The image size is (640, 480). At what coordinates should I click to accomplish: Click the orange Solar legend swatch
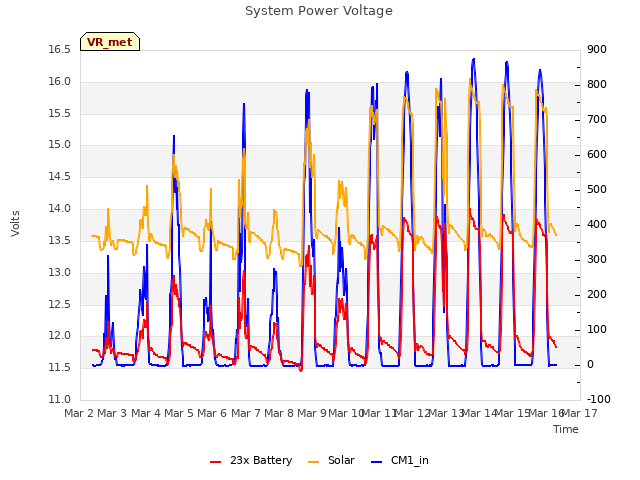[313, 462]
